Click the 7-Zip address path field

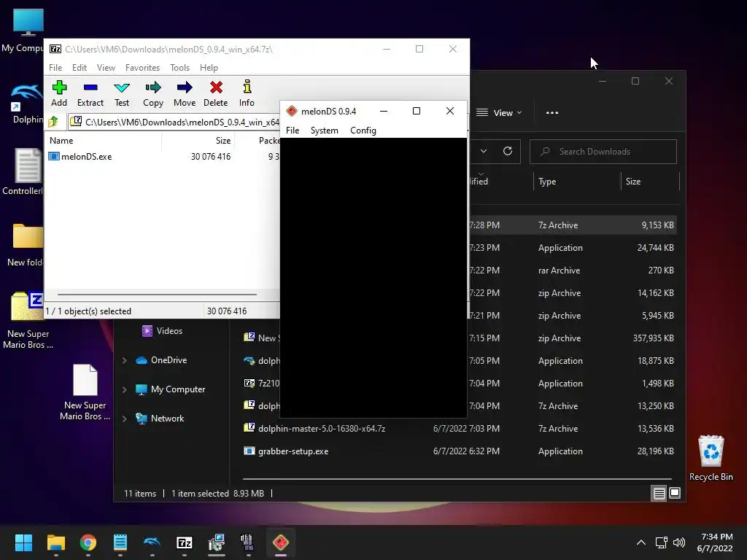(174, 122)
